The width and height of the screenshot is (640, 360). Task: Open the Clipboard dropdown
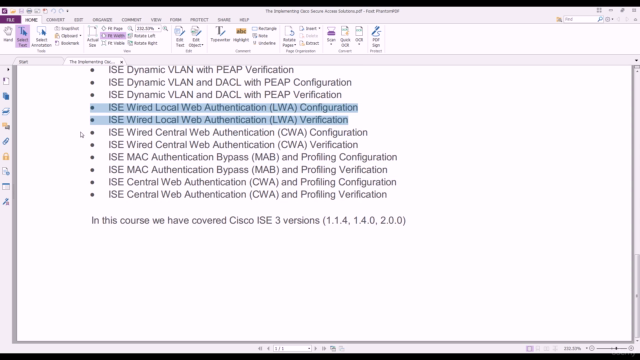[x=68, y=36]
